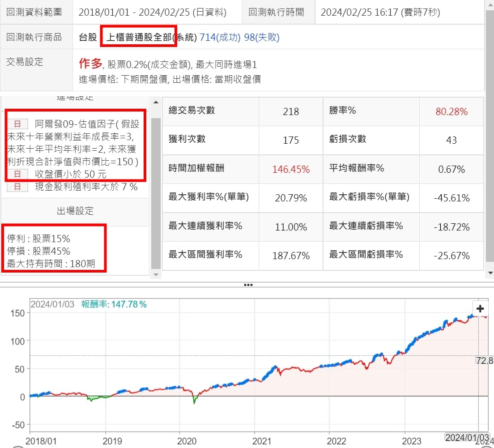494x448 pixels.
Task: Click the top-right page scrollbar
Action: [490, 45]
